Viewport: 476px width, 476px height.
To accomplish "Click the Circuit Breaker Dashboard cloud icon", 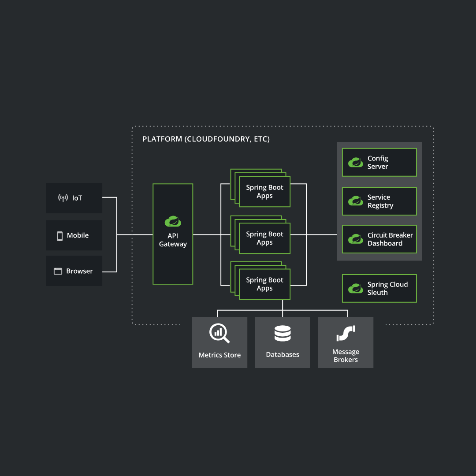I will click(356, 239).
